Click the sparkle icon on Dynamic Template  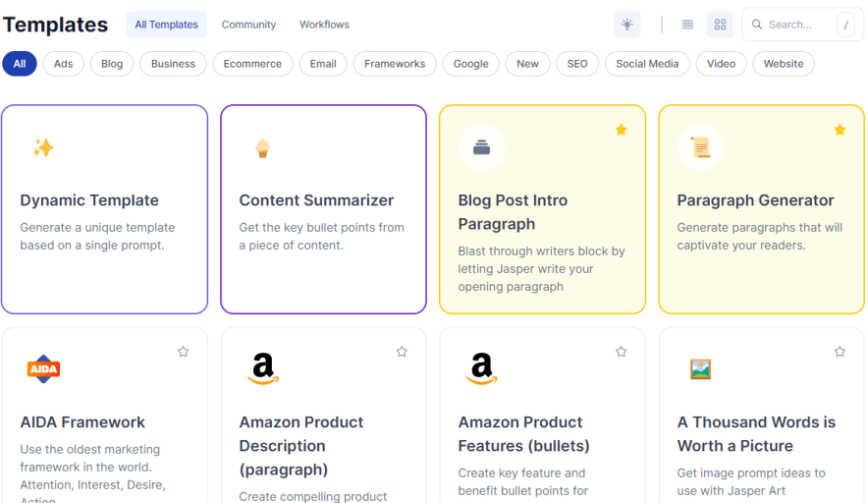point(43,147)
